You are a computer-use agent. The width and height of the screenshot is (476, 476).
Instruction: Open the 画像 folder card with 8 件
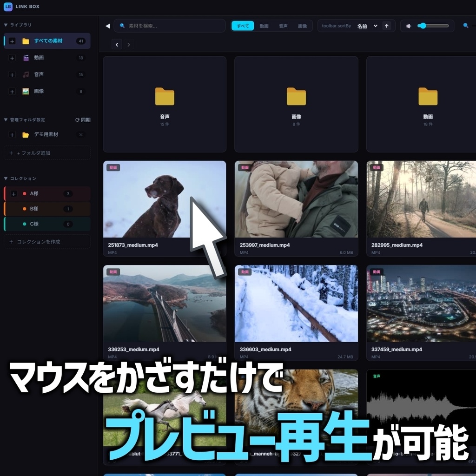click(296, 104)
